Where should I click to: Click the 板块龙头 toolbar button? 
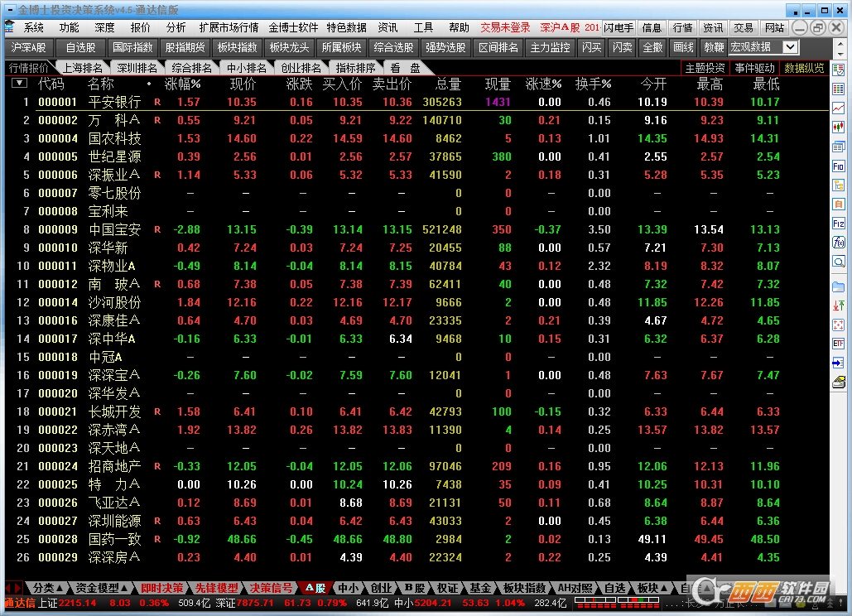point(289,48)
